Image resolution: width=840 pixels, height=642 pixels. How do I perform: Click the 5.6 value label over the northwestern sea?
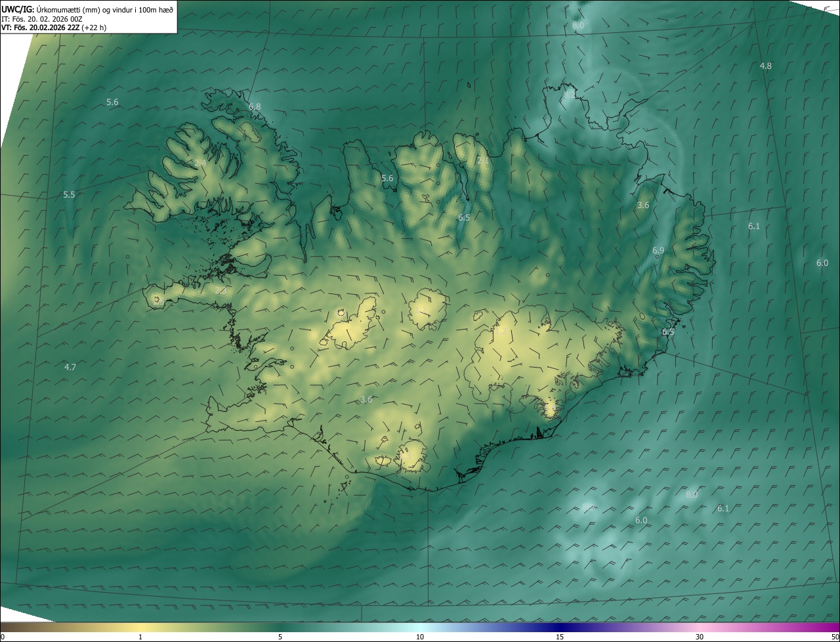(112, 102)
